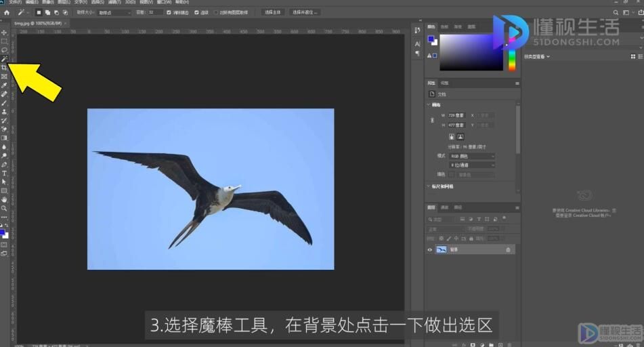This screenshot has height=347, width=644.
Task: Switch to the Channels tab
Action: point(444,207)
